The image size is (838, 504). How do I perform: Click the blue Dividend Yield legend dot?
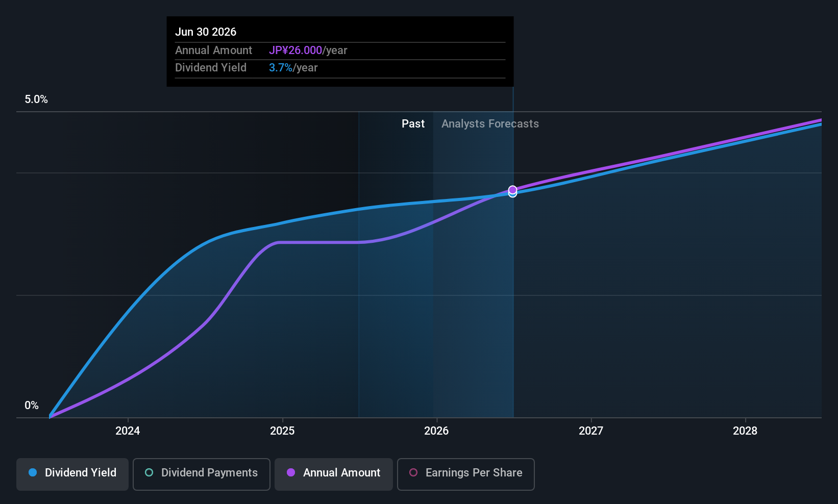click(x=33, y=472)
